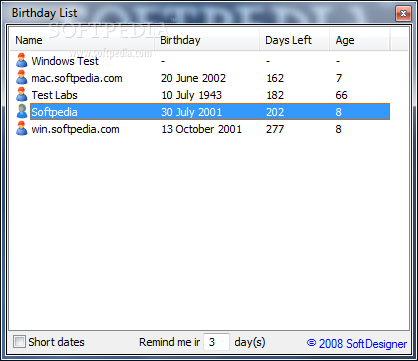Viewport: 418px width, 361px height.
Task: Click the 277 days left value
Action: click(275, 129)
